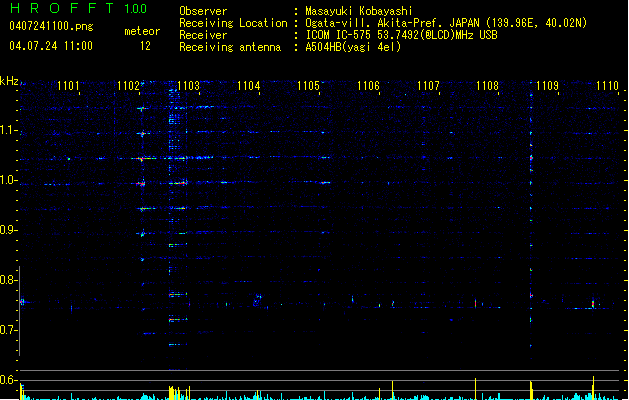
Task: Click time marker 1109
Action: pyautogui.click(x=548, y=86)
